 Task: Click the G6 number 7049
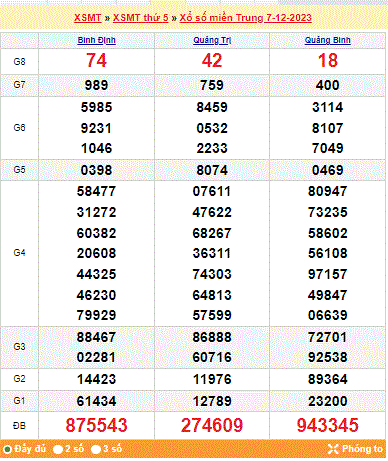[328, 148]
